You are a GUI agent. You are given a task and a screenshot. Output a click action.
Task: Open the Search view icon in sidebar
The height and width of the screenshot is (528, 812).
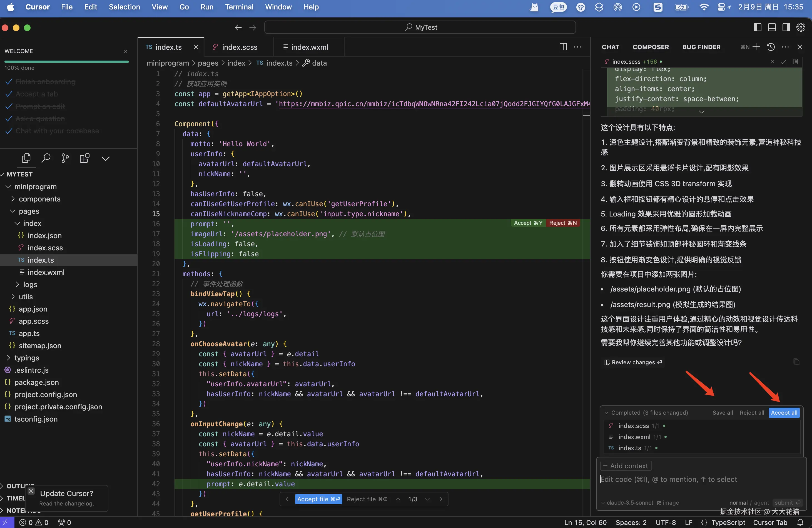pyautogui.click(x=46, y=158)
